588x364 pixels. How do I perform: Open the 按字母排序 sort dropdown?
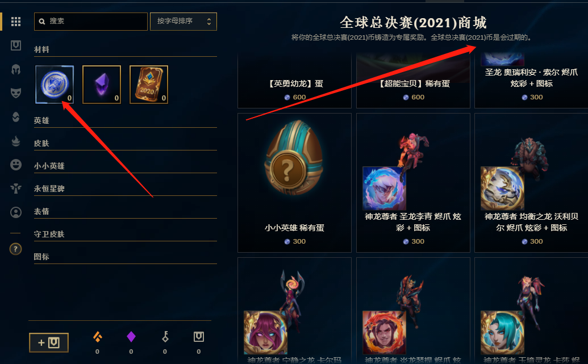pos(184,22)
